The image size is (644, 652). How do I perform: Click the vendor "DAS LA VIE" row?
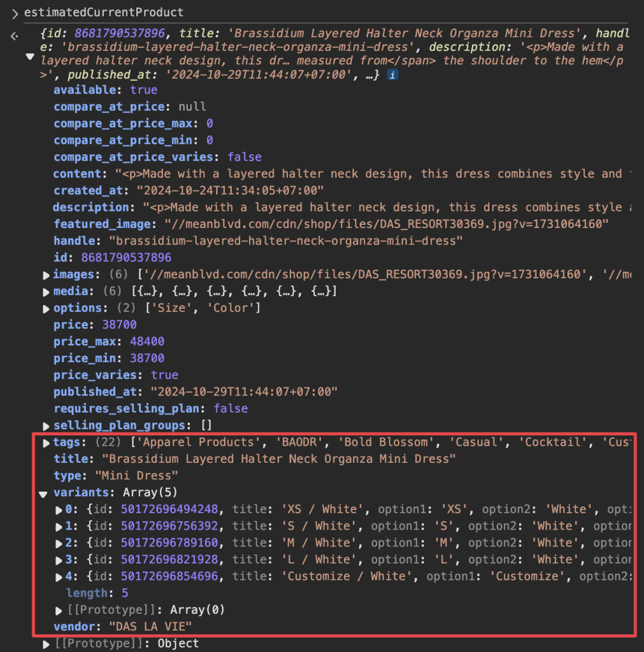click(x=123, y=627)
